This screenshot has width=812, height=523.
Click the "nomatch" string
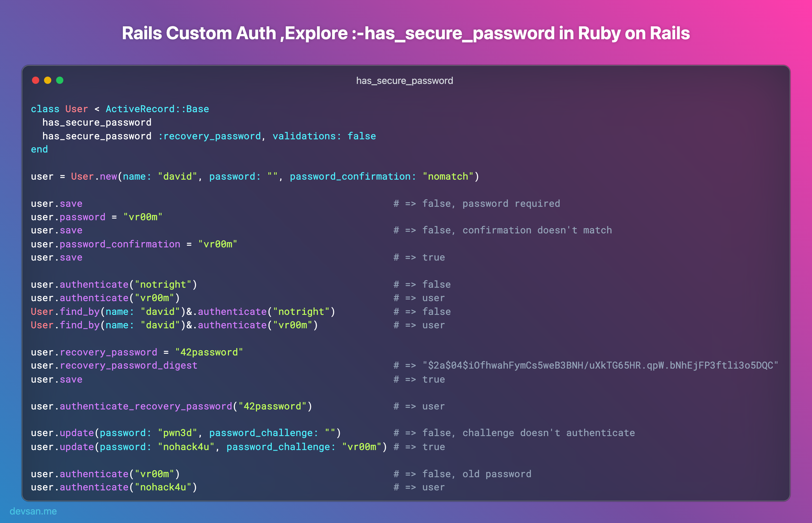(x=448, y=177)
